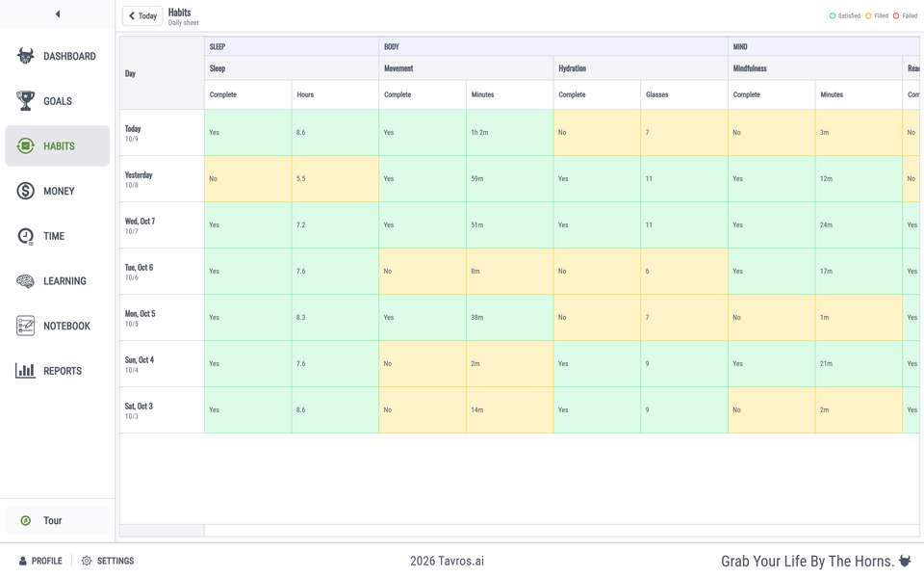924x578 pixels.
Task: Click the Failed red legend circle
Action: pos(896,16)
